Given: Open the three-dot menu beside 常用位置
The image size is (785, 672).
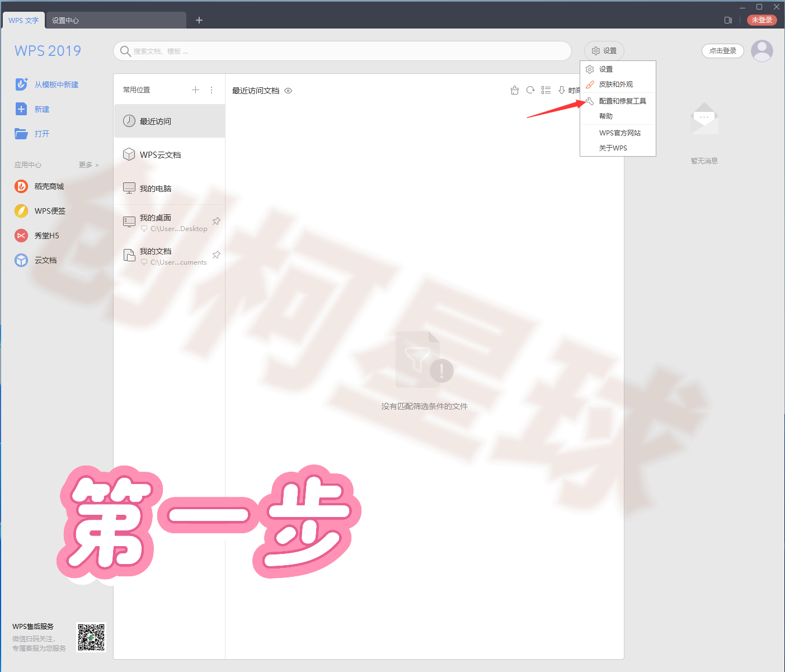Looking at the screenshot, I should 211,90.
